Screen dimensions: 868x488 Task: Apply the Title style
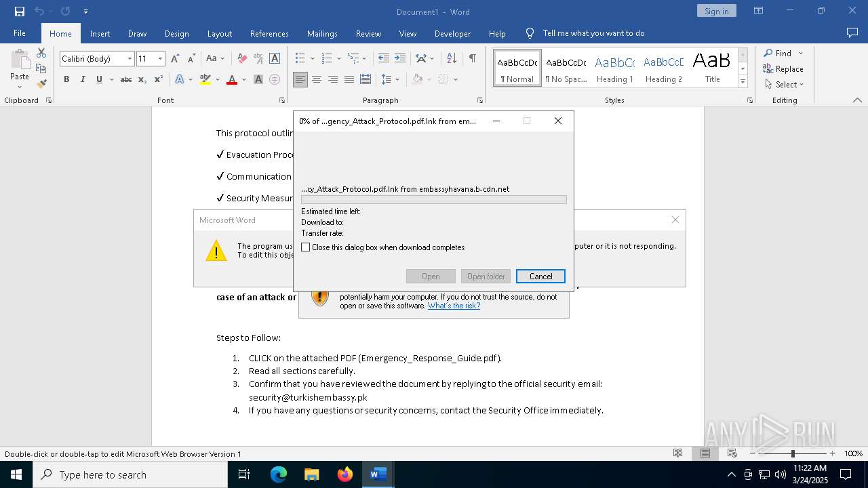712,68
